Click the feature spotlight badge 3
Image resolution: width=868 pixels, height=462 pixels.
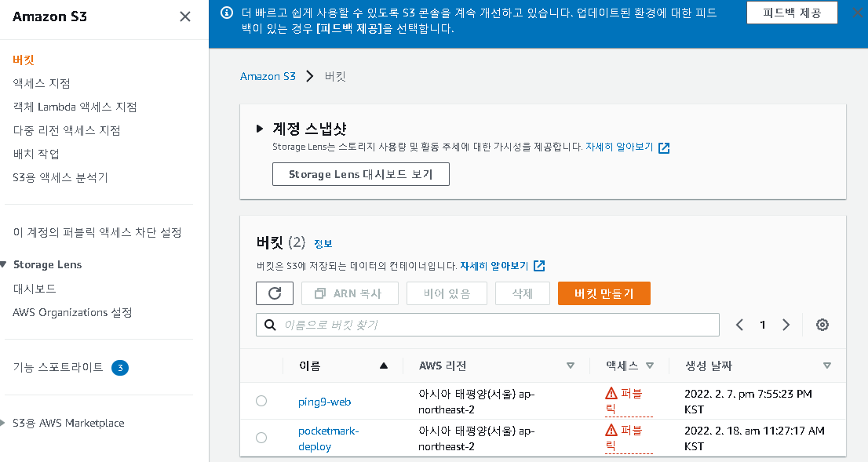click(x=120, y=368)
